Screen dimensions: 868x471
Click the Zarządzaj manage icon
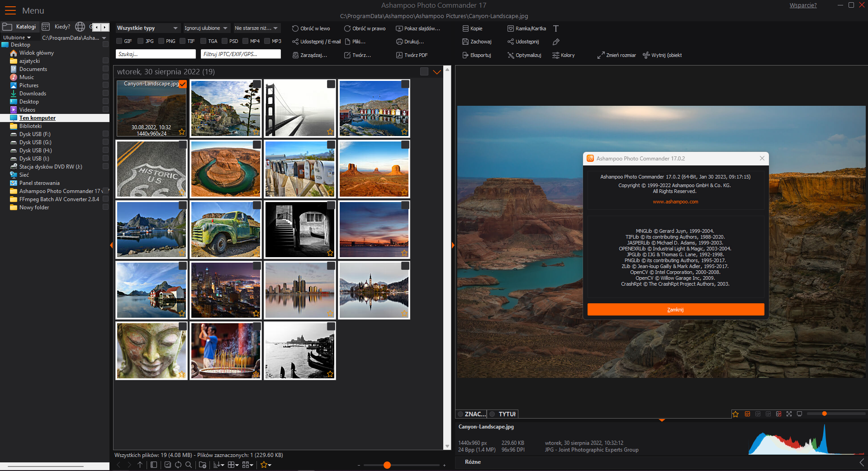pyautogui.click(x=295, y=55)
